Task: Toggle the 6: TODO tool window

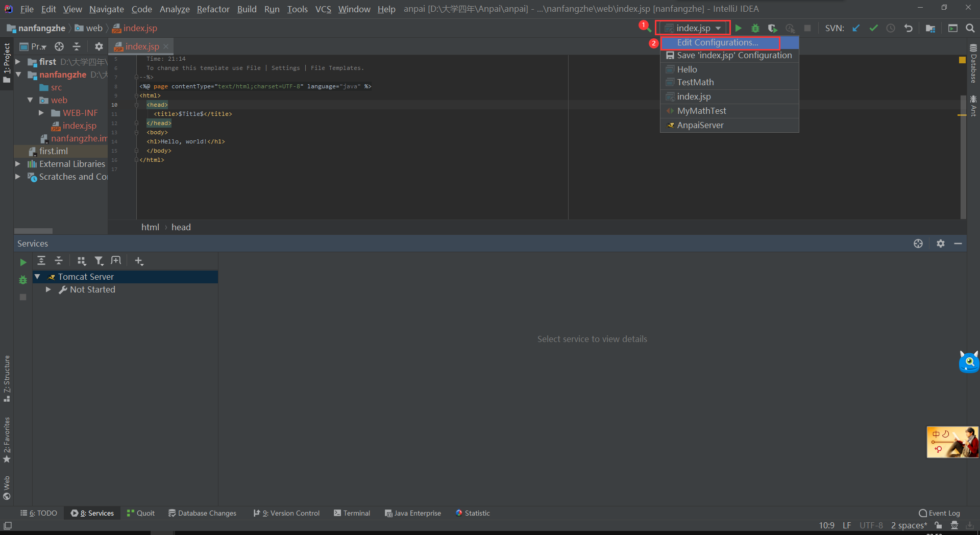Action: tap(39, 513)
